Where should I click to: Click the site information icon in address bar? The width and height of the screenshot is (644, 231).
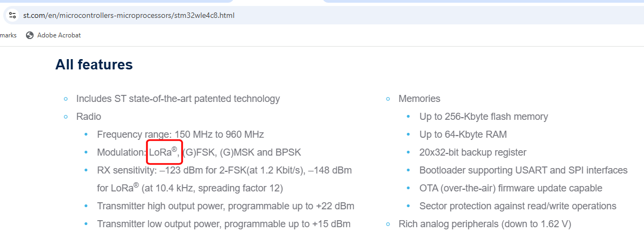click(12, 15)
